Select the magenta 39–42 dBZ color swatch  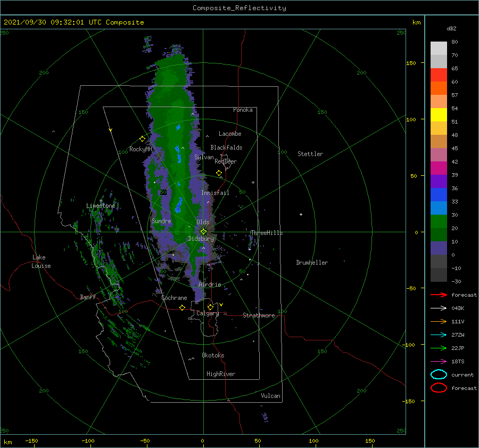click(x=439, y=168)
